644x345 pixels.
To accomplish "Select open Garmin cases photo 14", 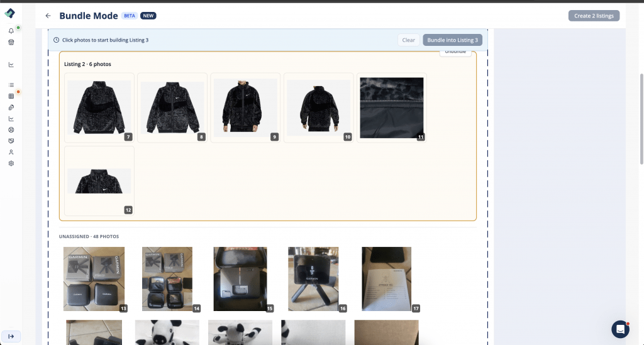I will point(167,279).
